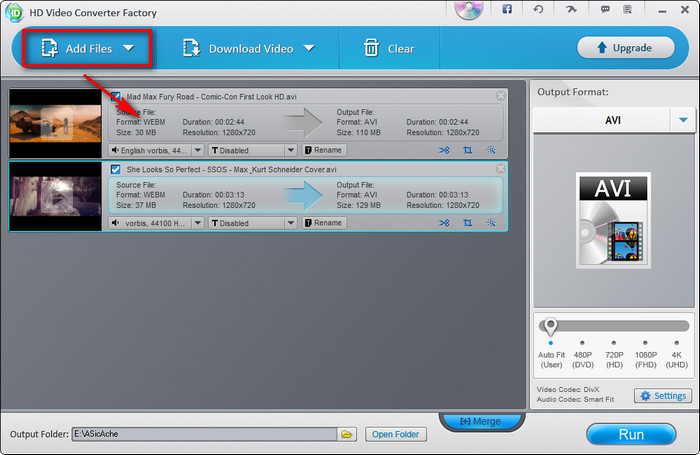Image resolution: width=700 pixels, height=455 pixels.
Task: Rename the Mad Max Fury Road output file
Action: [x=324, y=150]
